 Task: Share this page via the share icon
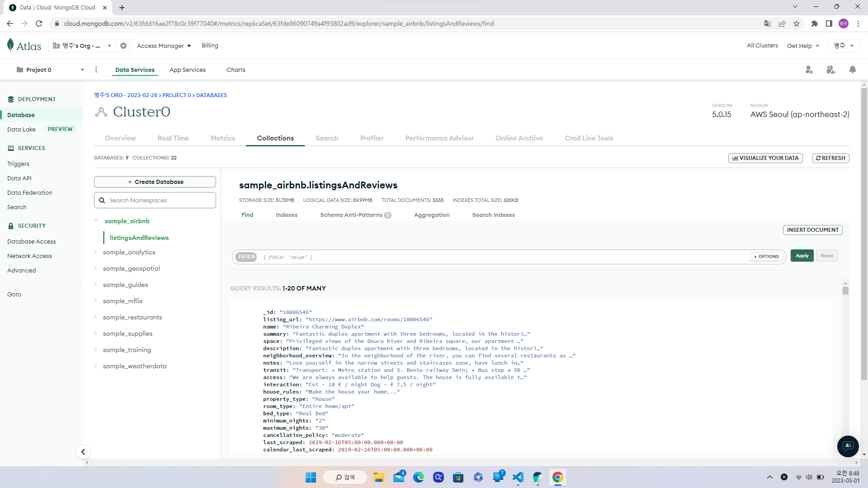click(x=782, y=23)
